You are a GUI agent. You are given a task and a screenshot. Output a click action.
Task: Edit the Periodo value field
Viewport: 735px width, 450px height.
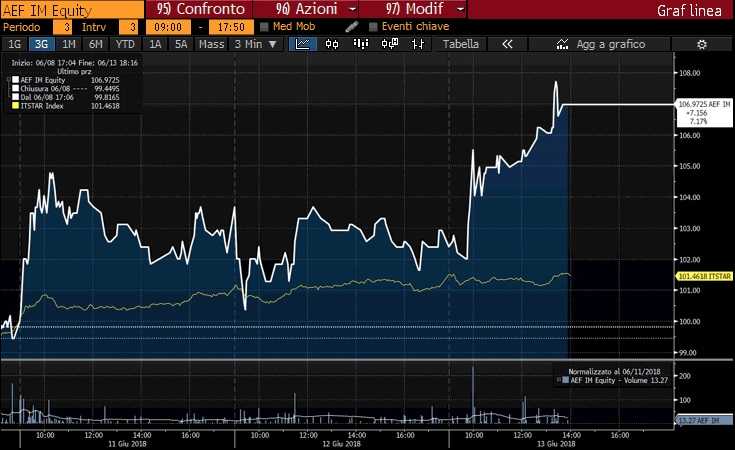[62, 27]
